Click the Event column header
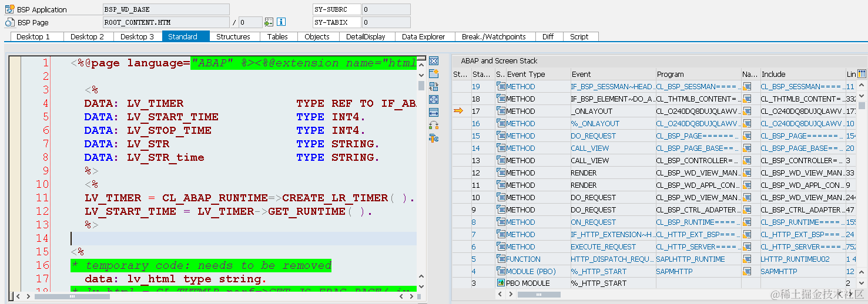Screen dimensions: 868x304 612,74
